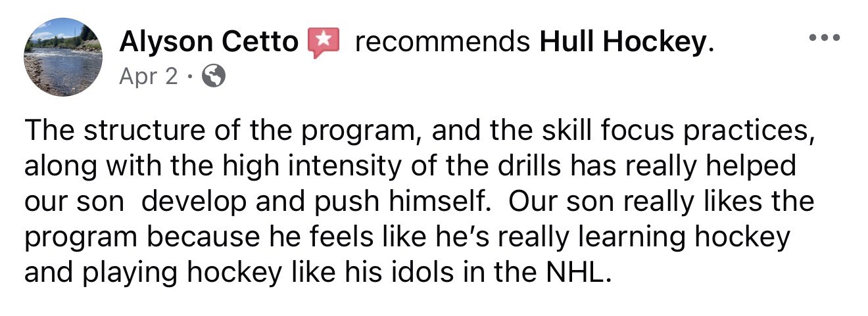Click the phrase "push himself" in the review

(402, 202)
